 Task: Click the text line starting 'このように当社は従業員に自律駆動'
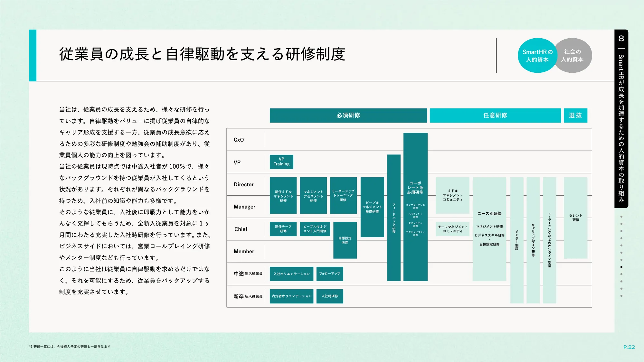click(134, 269)
